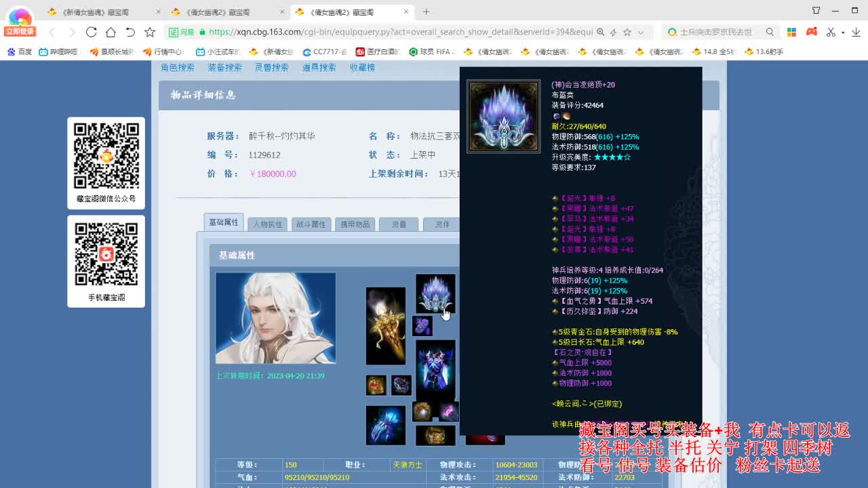This screenshot has width=868, height=488.
Task: Open the 携带物品 tab
Action: pyautogui.click(x=355, y=224)
